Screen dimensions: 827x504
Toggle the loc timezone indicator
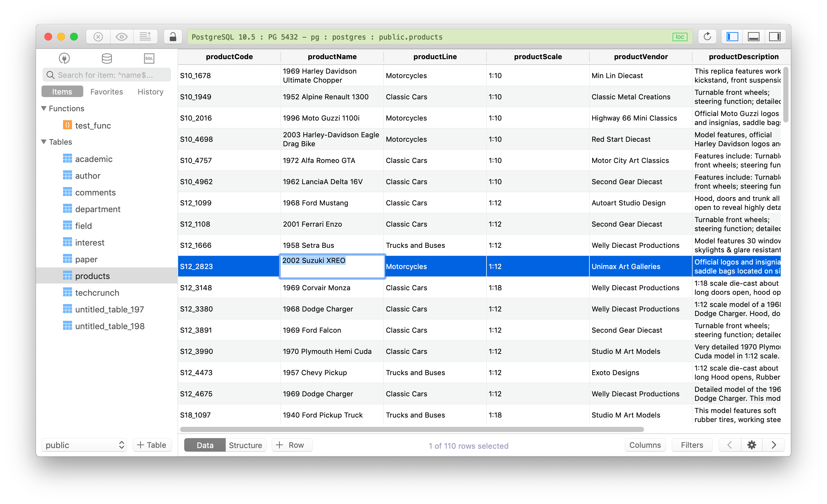[680, 37]
